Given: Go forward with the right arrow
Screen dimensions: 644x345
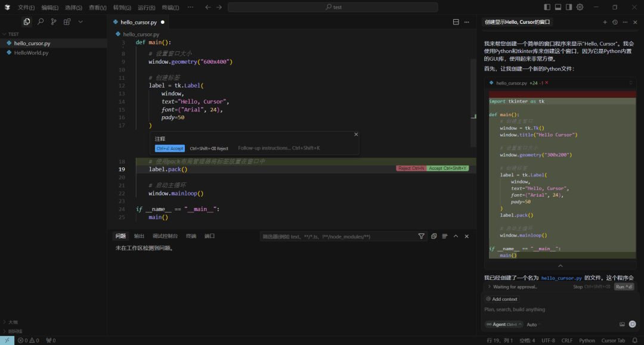Looking at the screenshot, I should (219, 7).
